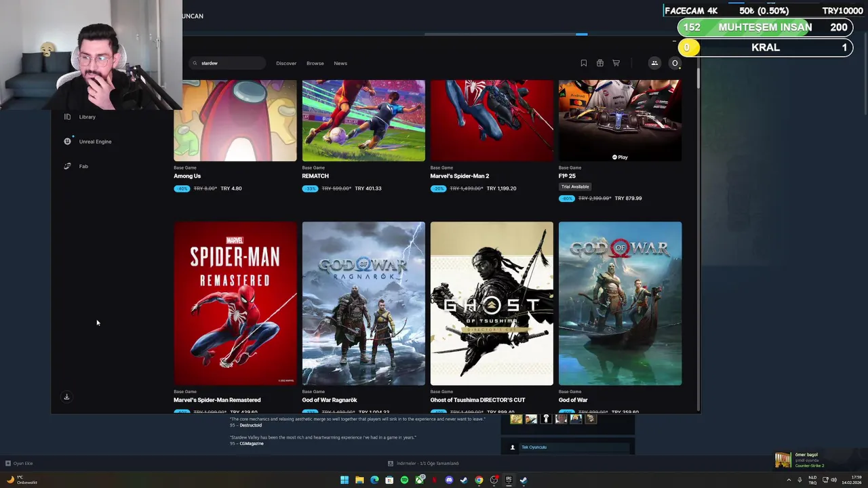Open the wishlist bookmark icon

click(583, 63)
